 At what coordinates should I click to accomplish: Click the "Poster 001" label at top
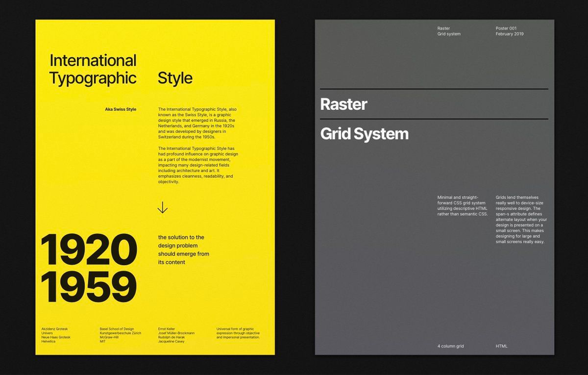[x=506, y=28]
